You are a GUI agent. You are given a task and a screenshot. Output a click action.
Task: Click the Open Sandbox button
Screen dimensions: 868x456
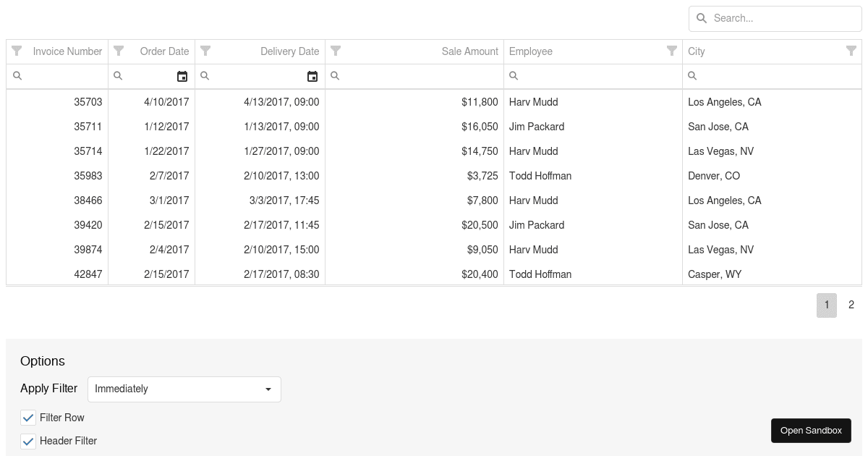click(811, 430)
